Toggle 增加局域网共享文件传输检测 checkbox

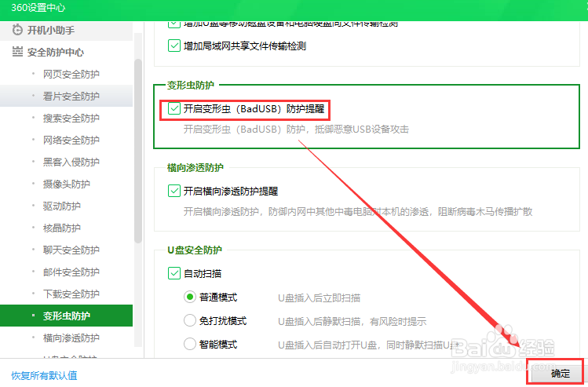tap(174, 46)
